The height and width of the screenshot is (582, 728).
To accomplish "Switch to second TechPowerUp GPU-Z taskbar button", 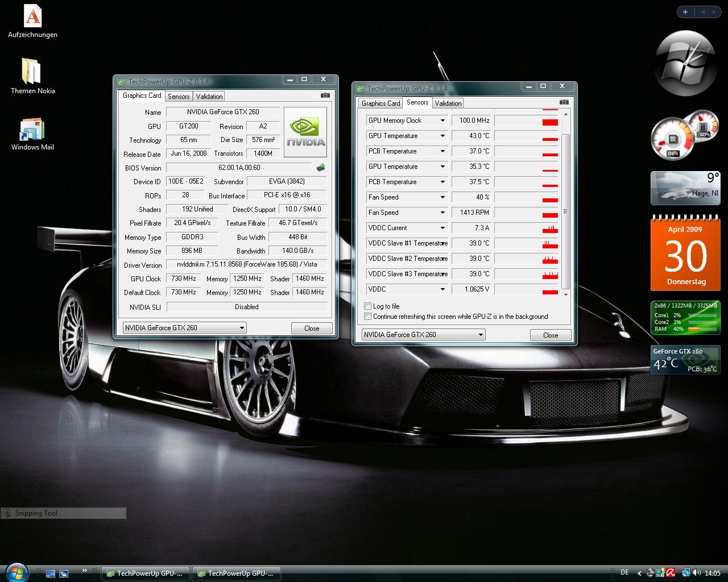I will point(237,573).
